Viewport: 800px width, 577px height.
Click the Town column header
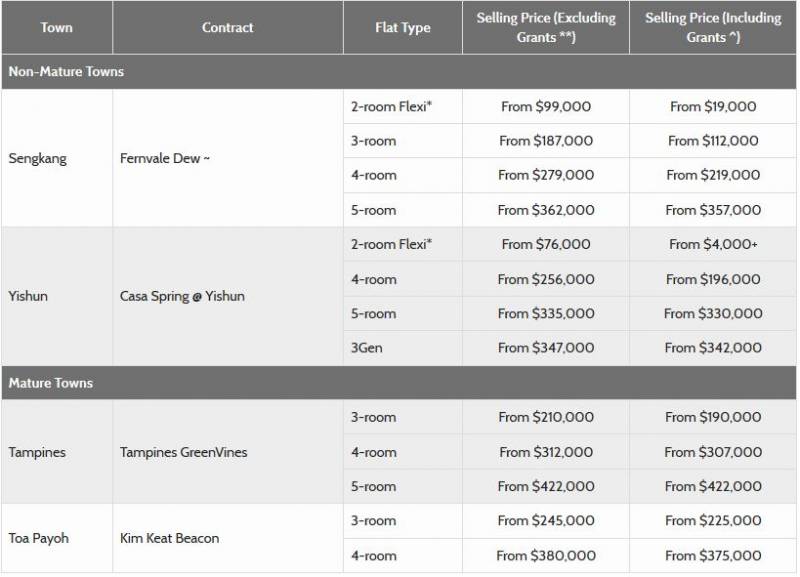[x=56, y=28]
